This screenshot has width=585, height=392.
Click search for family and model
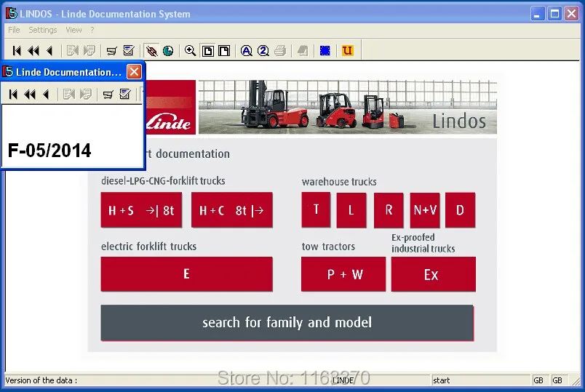(x=287, y=323)
